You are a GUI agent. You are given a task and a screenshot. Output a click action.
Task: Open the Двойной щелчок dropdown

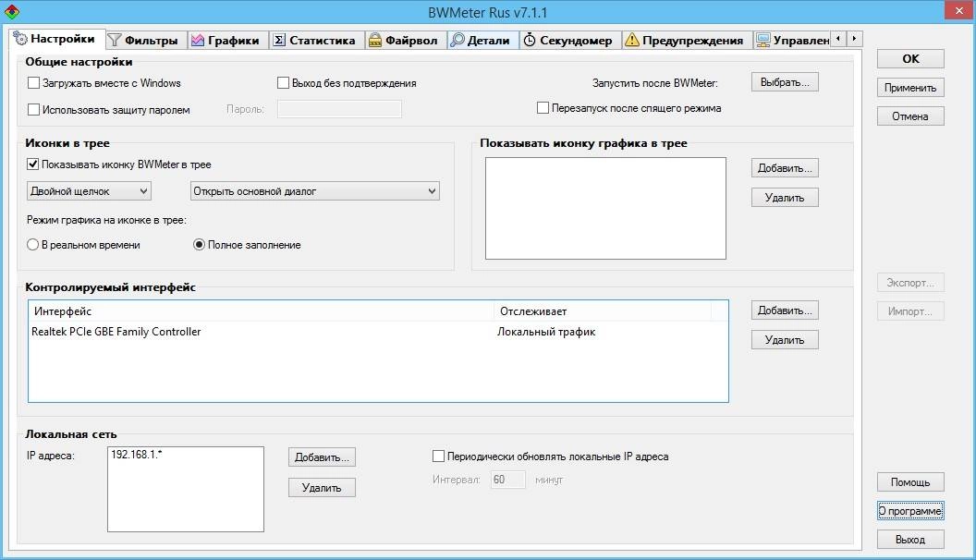pyautogui.click(x=89, y=191)
